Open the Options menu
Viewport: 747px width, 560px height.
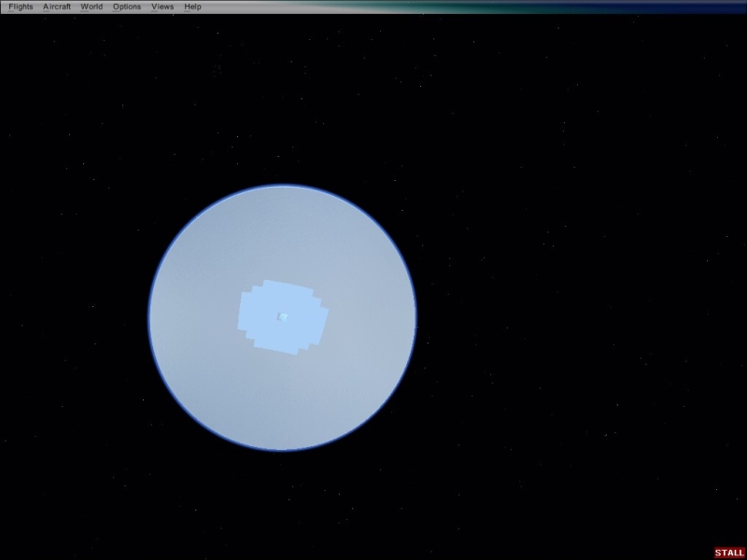coord(127,7)
